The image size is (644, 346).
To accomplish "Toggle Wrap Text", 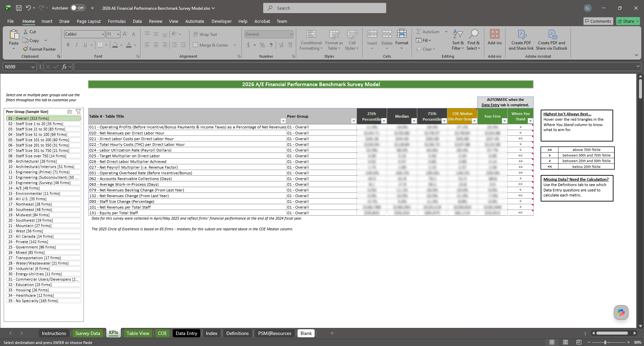I will pos(205,34).
